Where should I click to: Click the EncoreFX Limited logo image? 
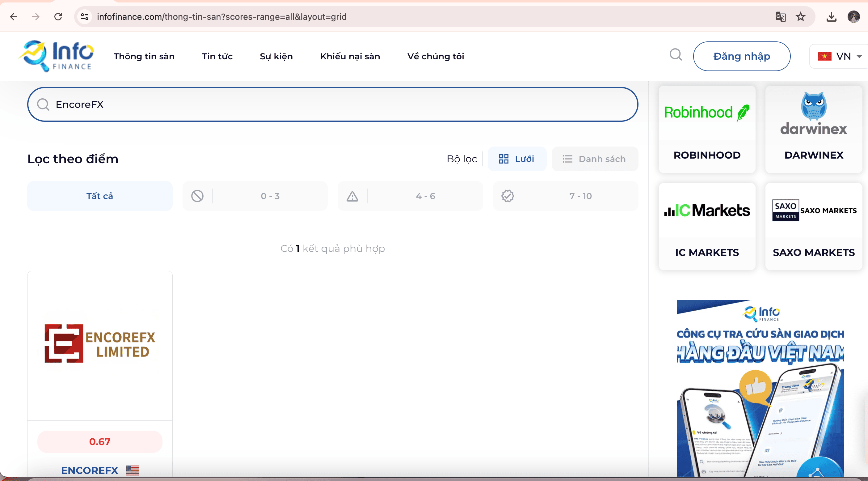(x=100, y=344)
